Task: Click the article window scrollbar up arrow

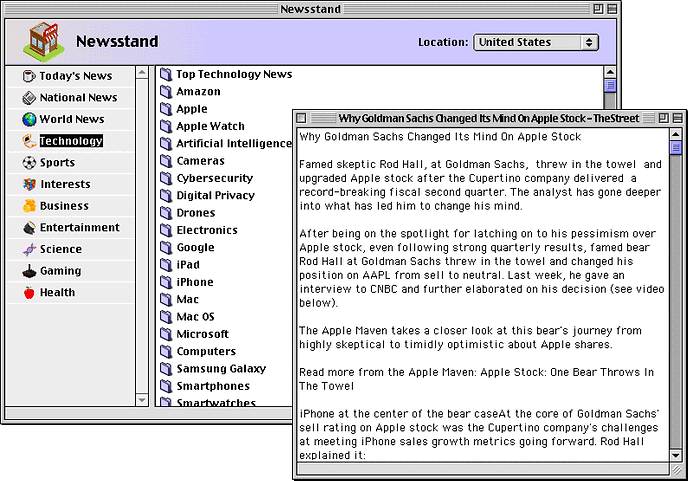Action: (676, 132)
